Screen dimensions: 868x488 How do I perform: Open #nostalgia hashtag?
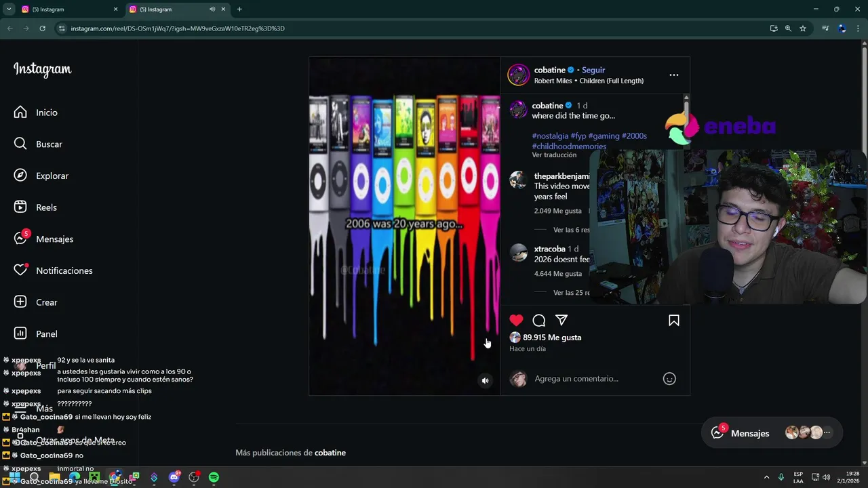(x=550, y=136)
